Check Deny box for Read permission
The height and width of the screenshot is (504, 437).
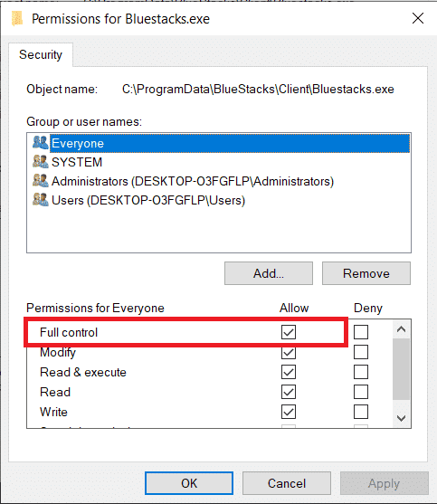coord(361,392)
